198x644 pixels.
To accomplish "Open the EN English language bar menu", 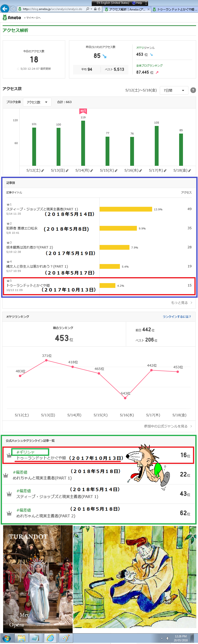I will [x=113, y=3].
